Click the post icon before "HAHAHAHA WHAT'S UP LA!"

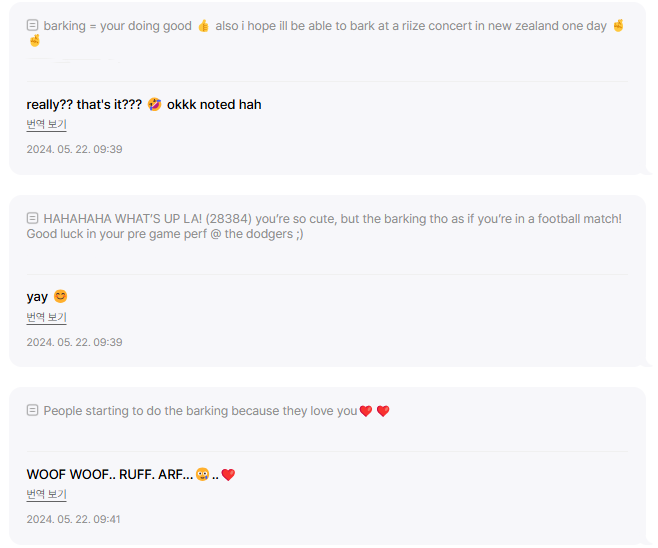[32, 218]
